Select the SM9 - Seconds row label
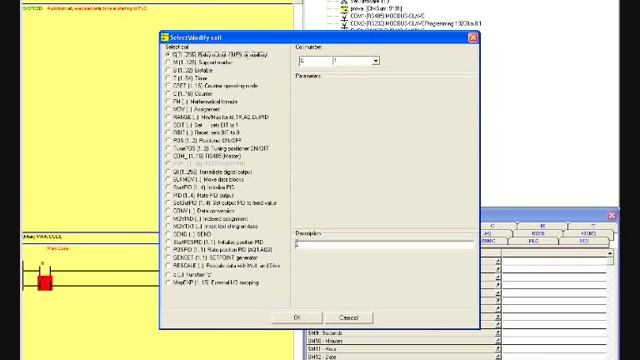This screenshot has width=640, height=360. click(325, 333)
